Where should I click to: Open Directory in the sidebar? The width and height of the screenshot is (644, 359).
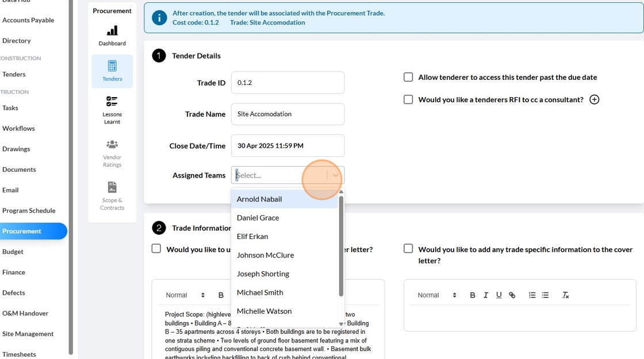point(17,41)
